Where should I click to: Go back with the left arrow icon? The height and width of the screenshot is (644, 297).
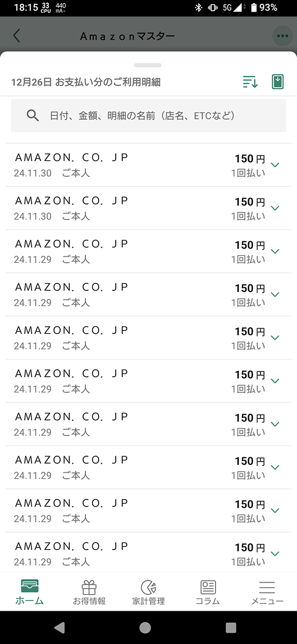coord(17,36)
